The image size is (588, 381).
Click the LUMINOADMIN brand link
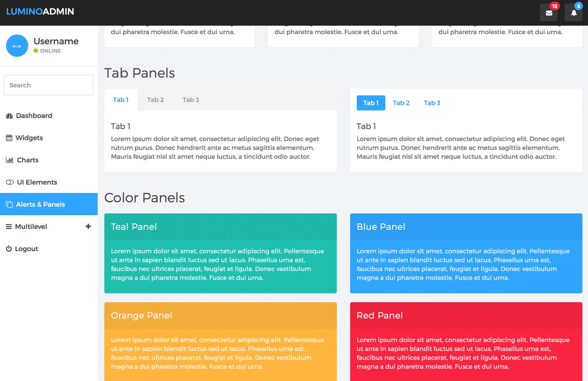click(x=40, y=11)
